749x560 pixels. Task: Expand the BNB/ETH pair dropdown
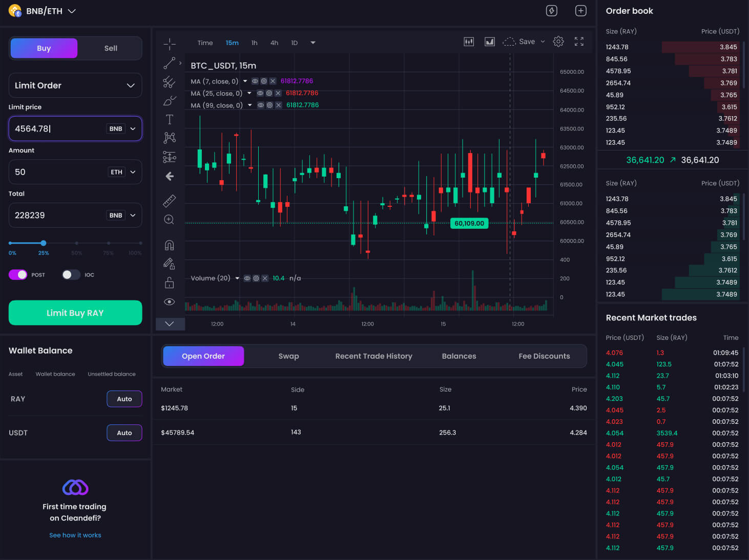click(72, 11)
